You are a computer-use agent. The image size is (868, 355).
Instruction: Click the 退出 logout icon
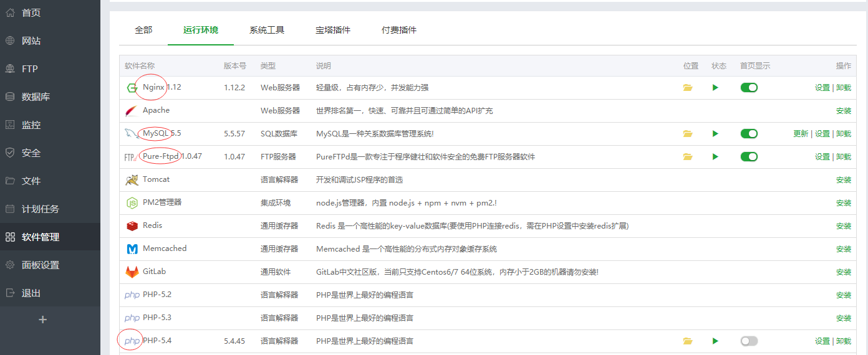coord(10,293)
